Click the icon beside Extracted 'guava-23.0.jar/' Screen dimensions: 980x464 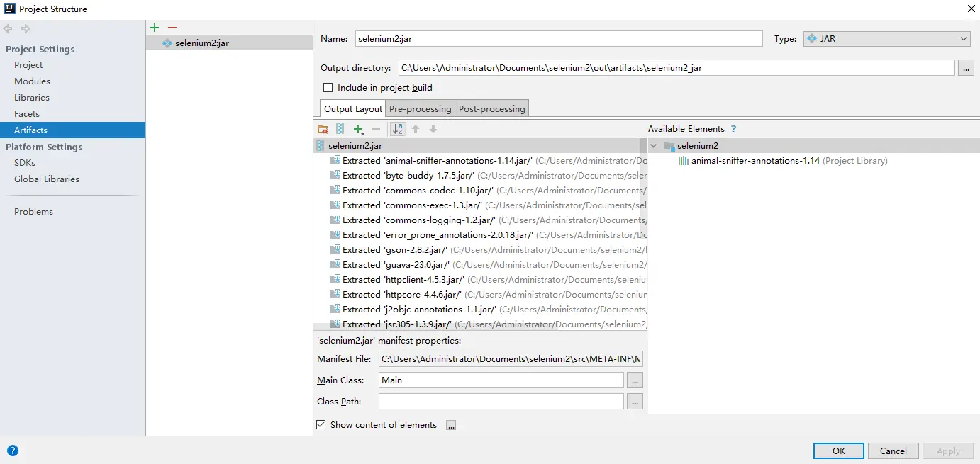tap(335, 264)
